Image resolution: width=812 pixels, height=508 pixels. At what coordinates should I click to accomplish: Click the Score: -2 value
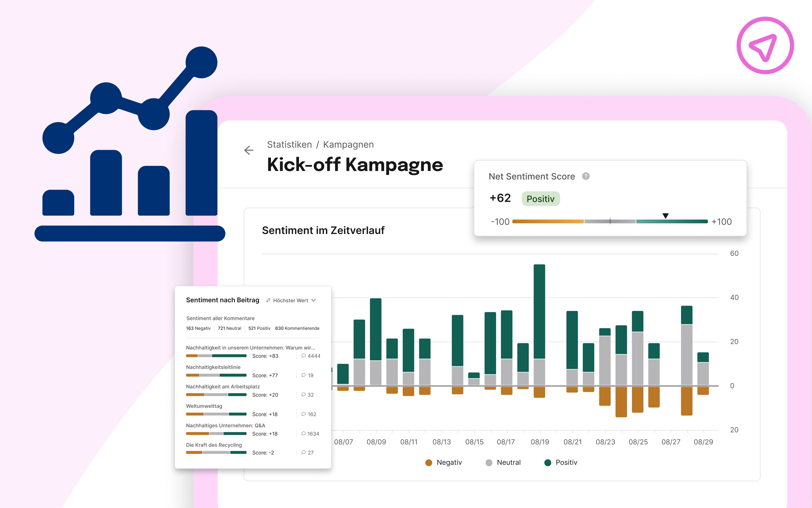[x=263, y=452]
